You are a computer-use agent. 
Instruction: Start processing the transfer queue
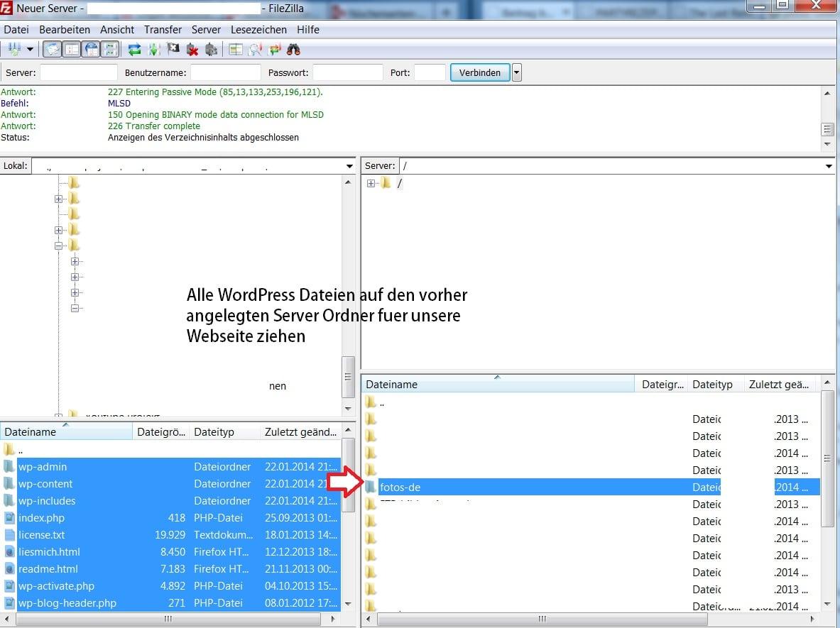pyautogui.click(x=154, y=50)
